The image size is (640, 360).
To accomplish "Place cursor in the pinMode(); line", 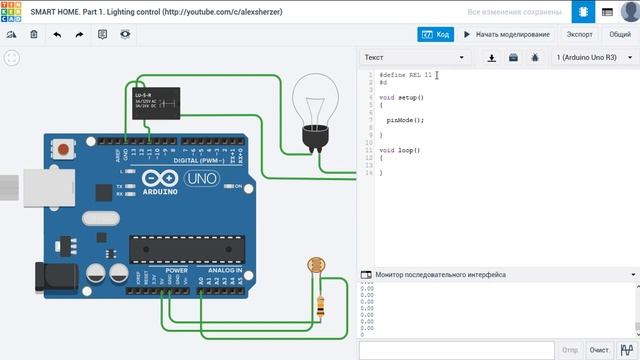I will 405,120.
